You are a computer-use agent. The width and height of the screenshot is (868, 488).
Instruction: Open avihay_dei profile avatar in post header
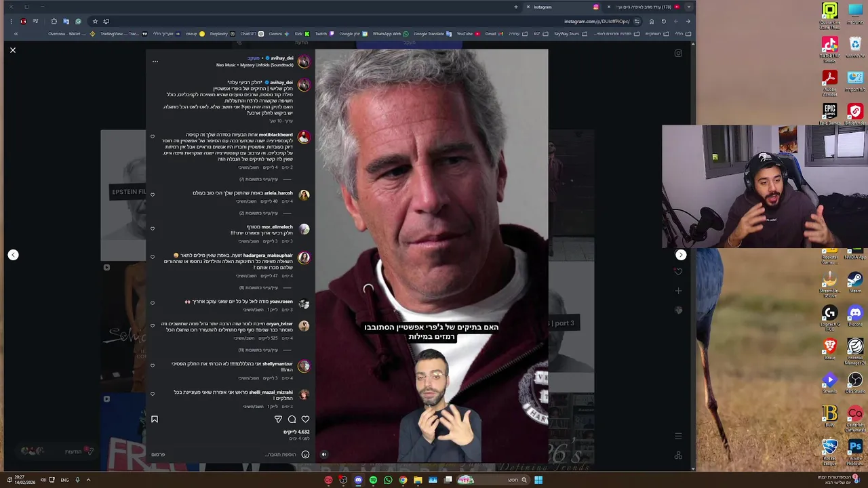point(304,62)
